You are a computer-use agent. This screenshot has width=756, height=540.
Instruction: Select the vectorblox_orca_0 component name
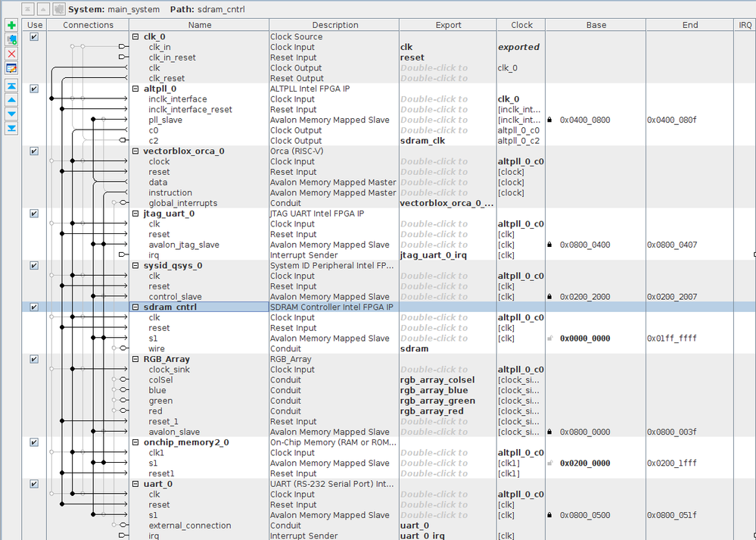184,151
